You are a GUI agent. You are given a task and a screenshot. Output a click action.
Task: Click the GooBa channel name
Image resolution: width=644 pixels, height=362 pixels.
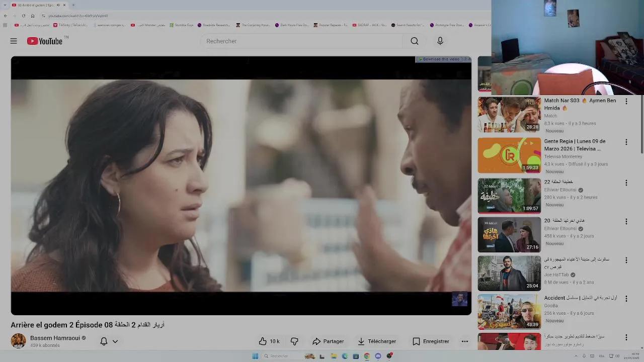[551, 306]
